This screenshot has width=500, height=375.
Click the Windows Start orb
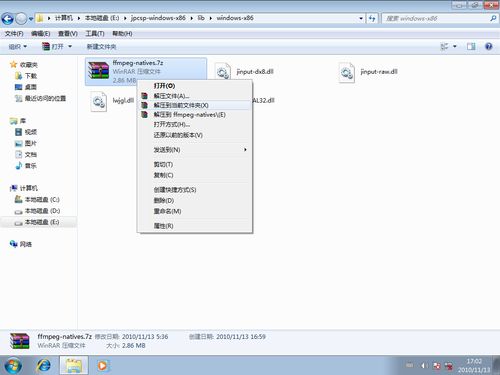point(13,365)
